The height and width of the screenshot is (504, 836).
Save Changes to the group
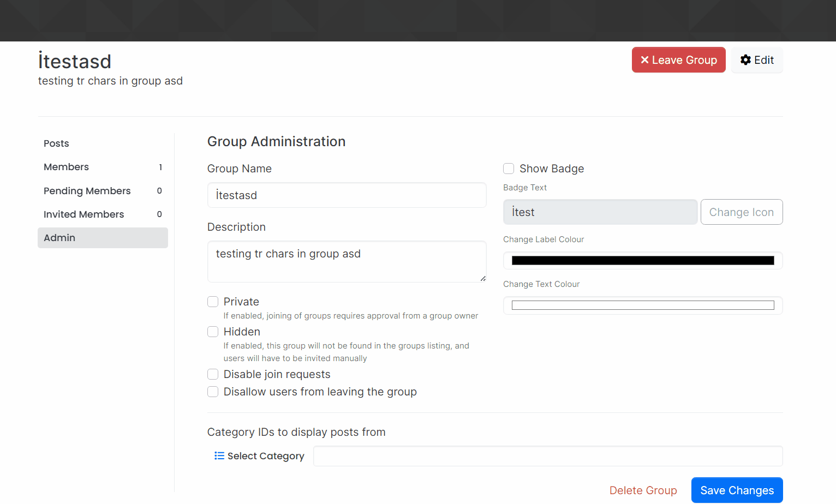[737, 490]
